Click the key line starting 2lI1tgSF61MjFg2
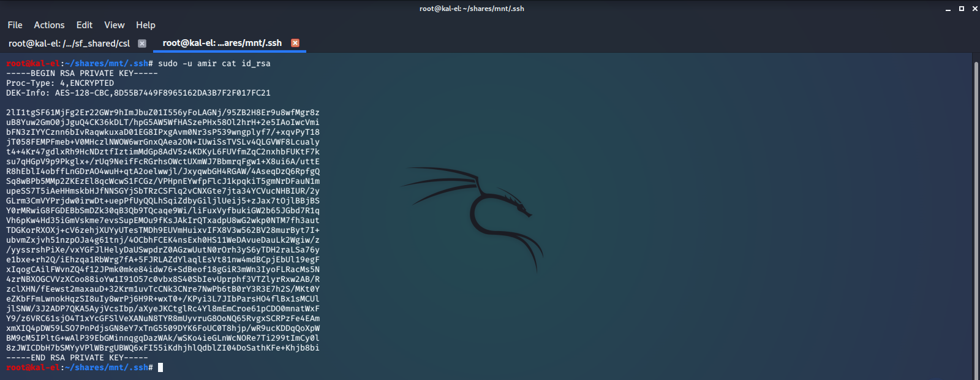980x380 pixels. coord(163,112)
